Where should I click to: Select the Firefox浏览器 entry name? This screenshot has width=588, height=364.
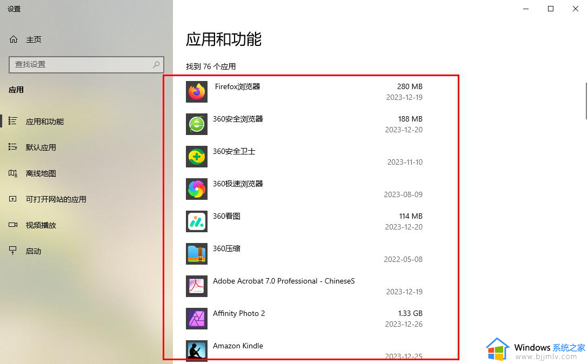pos(237,86)
